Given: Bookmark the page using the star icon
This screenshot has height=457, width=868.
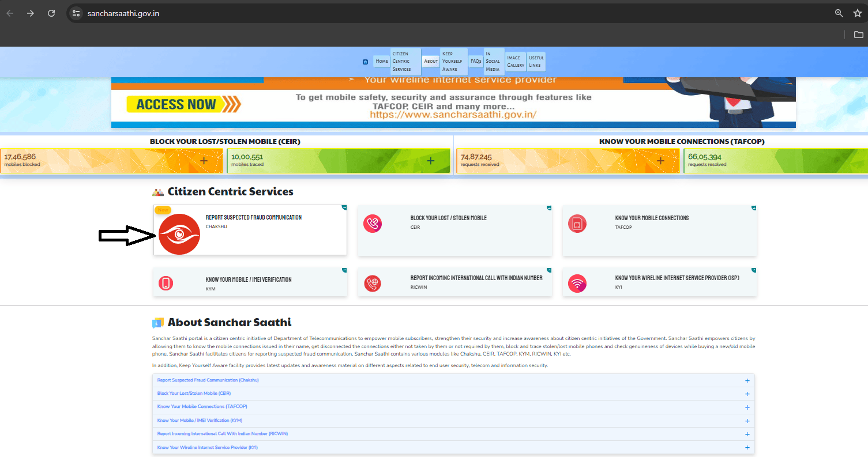Looking at the screenshot, I should 858,13.
